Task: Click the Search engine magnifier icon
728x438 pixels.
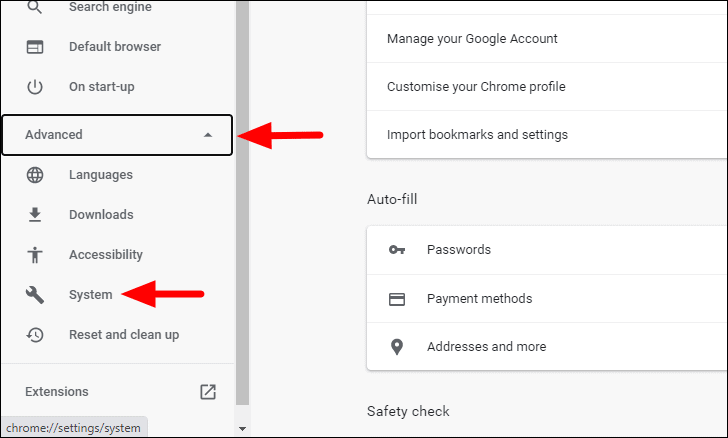Action: [35, 7]
